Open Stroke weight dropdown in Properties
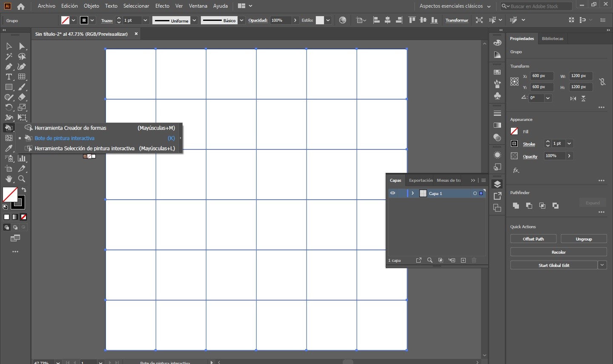613x364 pixels. coord(570,143)
